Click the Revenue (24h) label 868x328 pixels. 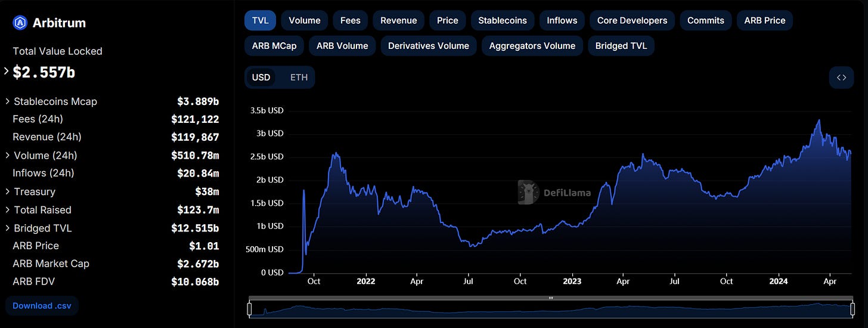click(x=47, y=137)
